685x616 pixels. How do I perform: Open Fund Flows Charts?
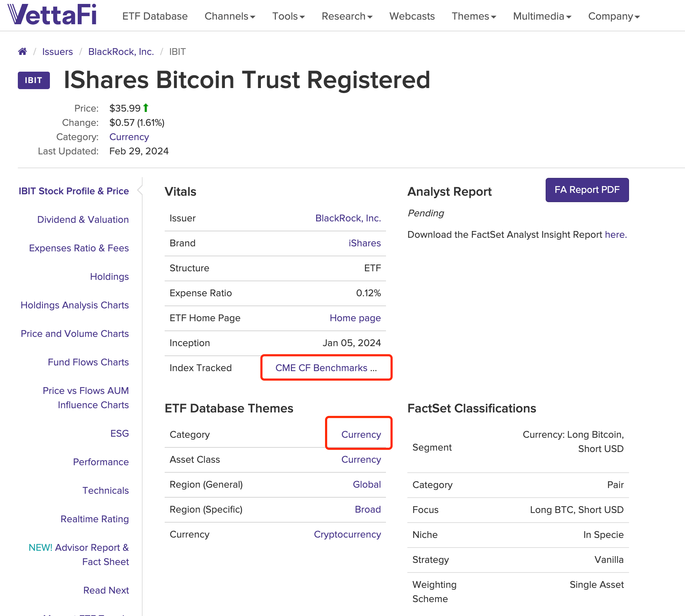pos(88,362)
